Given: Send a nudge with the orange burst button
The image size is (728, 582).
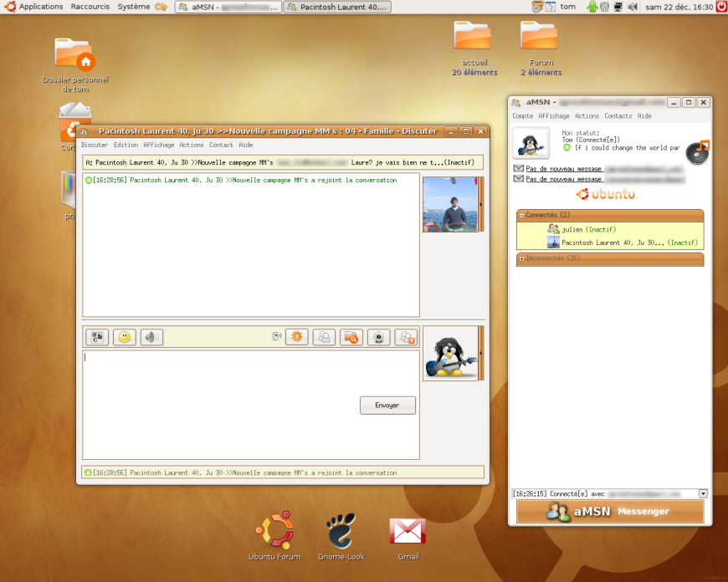Looking at the screenshot, I should click(x=297, y=337).
